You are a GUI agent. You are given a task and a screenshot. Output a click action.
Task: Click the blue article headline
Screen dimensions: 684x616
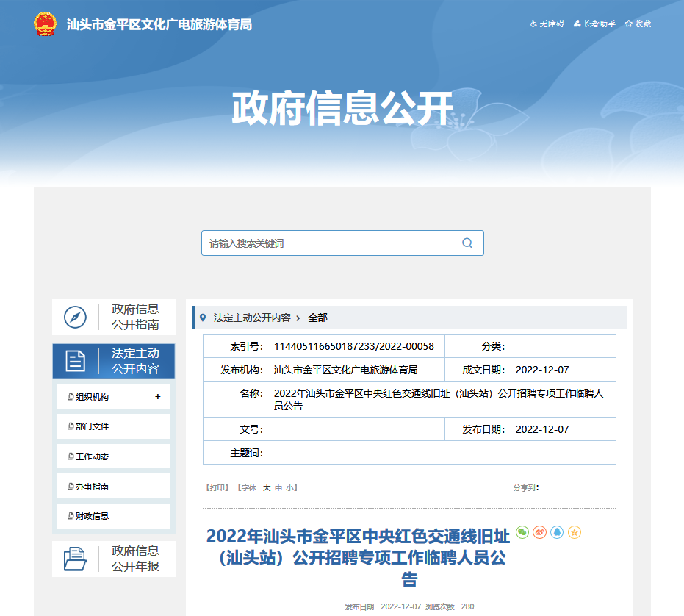coord(358,557)
